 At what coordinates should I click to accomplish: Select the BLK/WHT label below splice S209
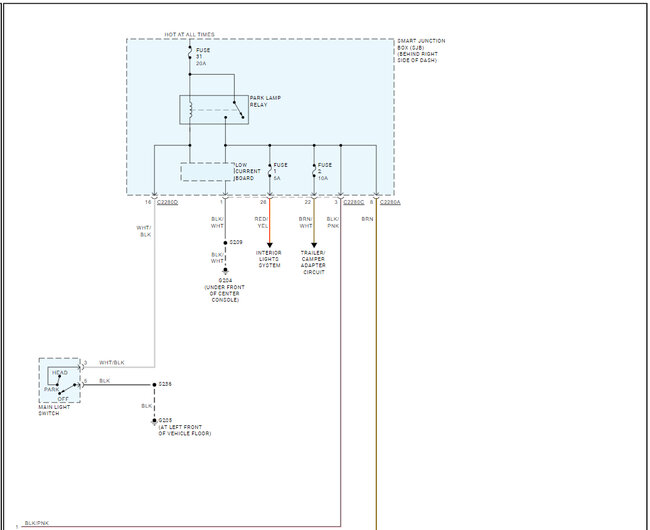click(217, 258)
